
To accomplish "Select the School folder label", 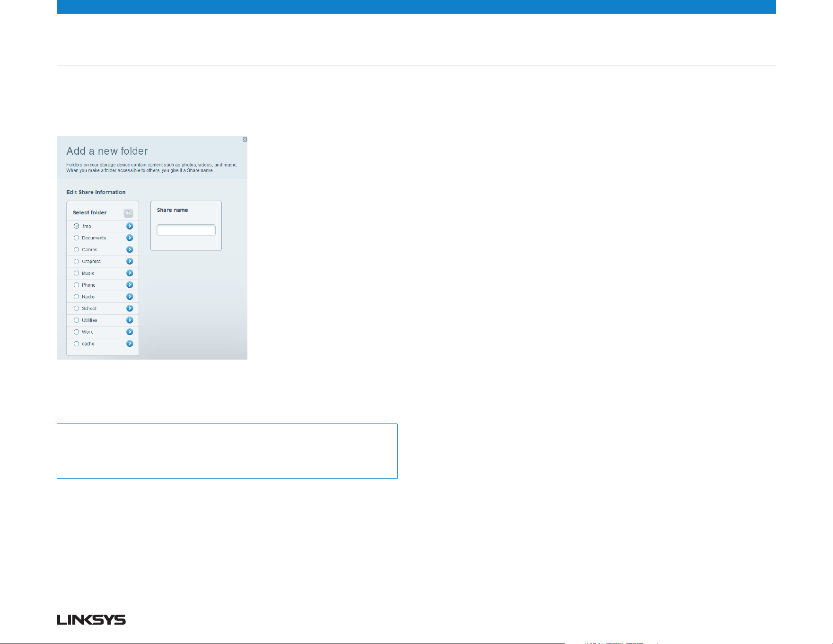I will [89, 309].
